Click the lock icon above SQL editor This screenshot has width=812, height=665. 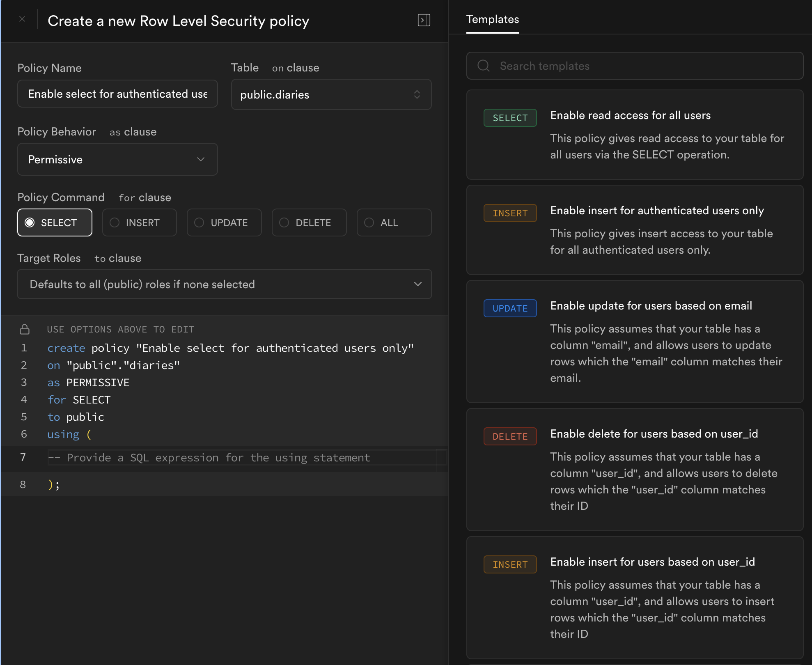pyautogui.click(x=25, y=329)
